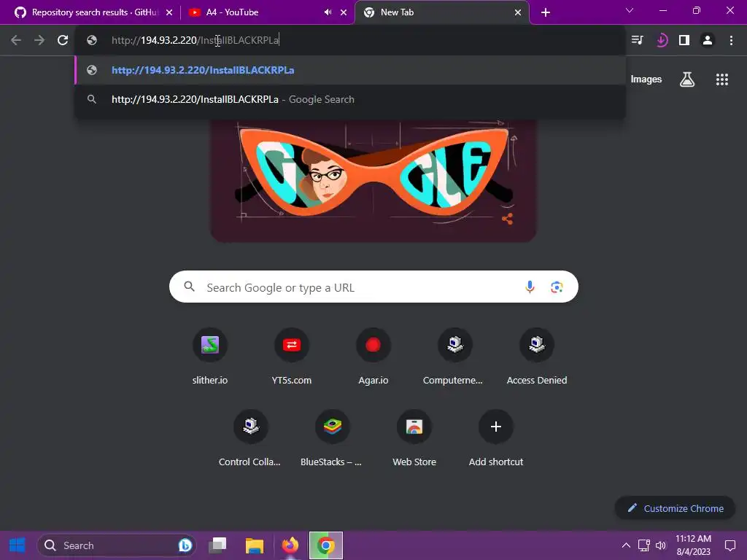Open the notification center icon
The image size is (747, 560).
coord(729,545)
